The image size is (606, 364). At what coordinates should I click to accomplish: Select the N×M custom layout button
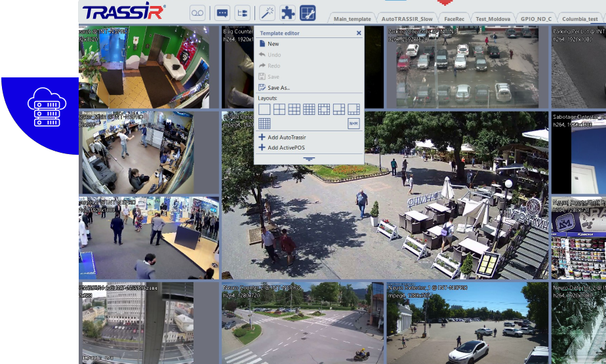tap(353, 123)
